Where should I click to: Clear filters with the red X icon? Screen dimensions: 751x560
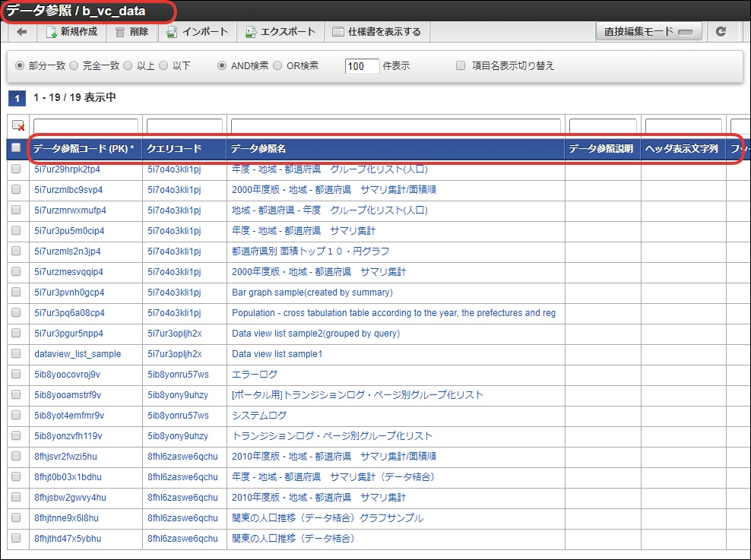coord(18,126)
